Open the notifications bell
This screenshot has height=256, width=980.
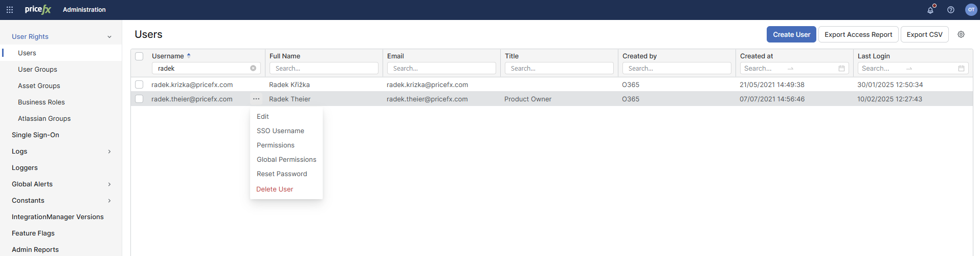(930, 10)
